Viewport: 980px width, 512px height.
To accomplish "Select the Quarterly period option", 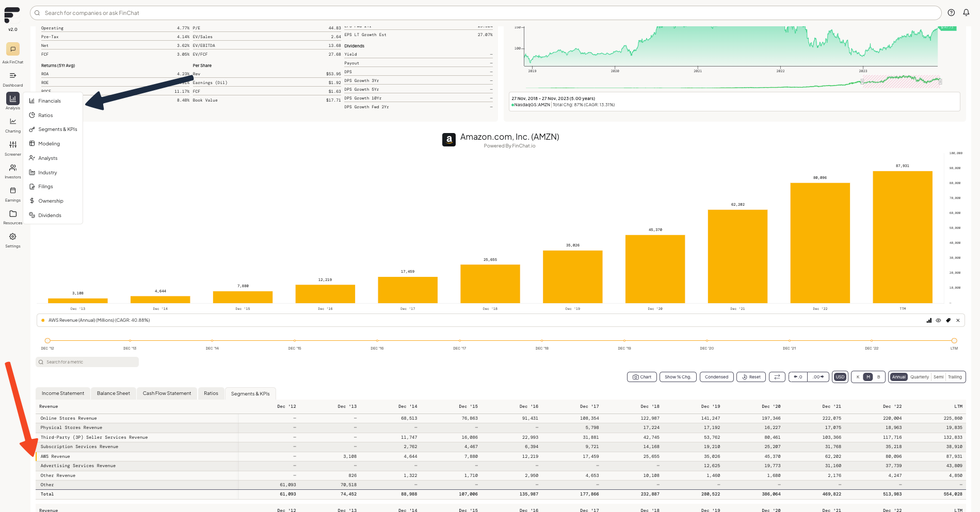I will pos(919,377).
